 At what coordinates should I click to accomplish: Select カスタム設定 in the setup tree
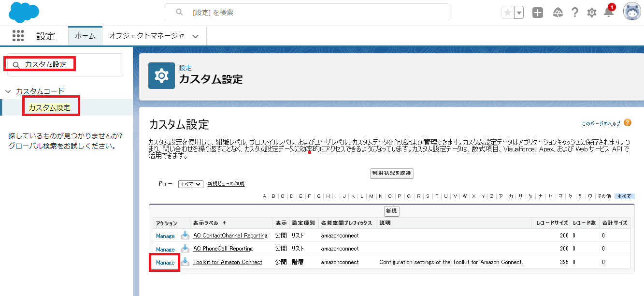tap(49, 108)
